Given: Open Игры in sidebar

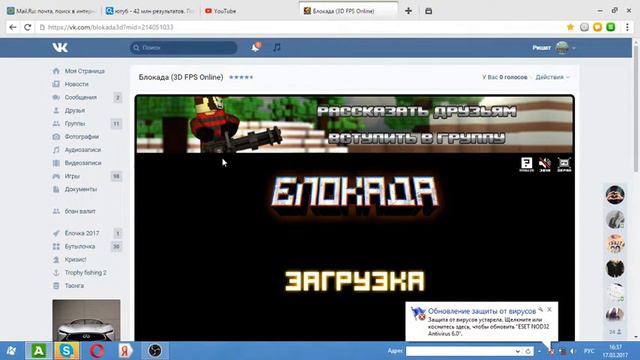Looking at the screenshot, I should [72, 176].
